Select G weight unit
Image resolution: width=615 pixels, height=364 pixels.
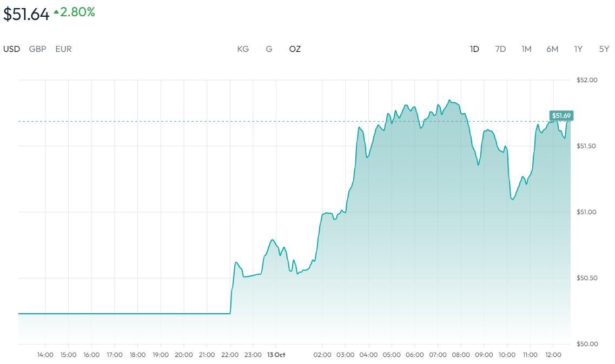pyautogui.click(x=269, y=49)
